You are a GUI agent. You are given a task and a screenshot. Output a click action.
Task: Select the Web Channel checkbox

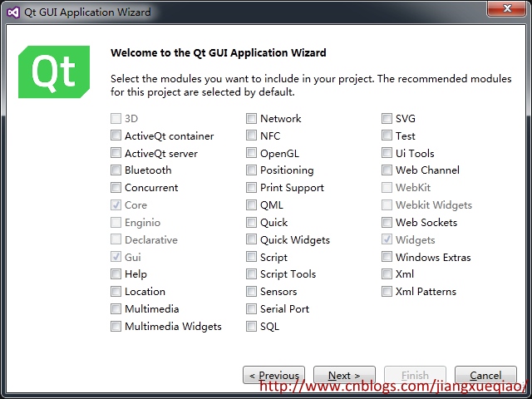[x=387, y=170]
